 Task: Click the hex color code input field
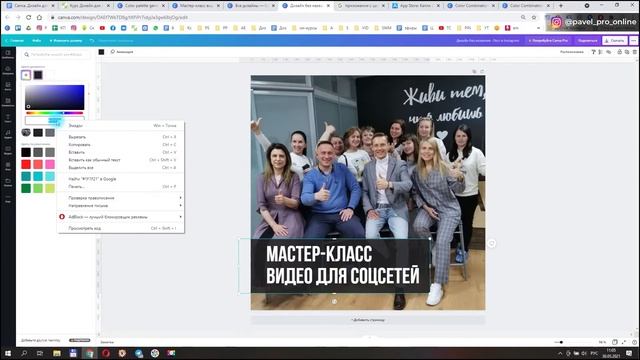55,120
